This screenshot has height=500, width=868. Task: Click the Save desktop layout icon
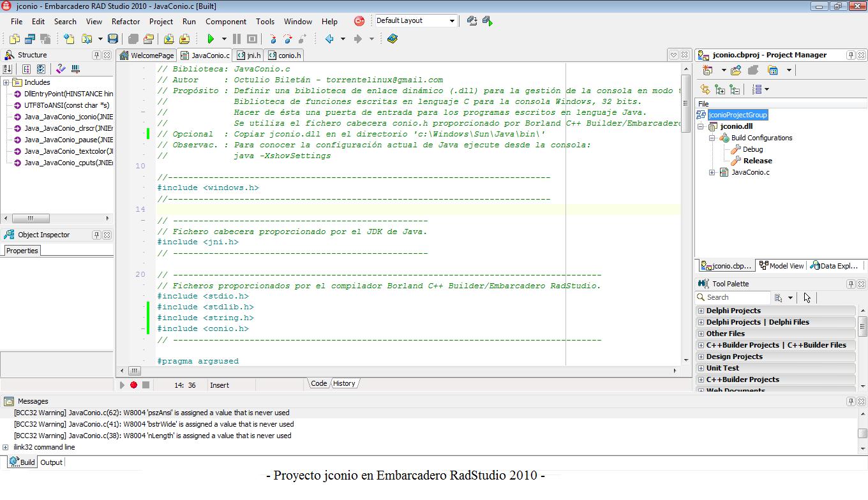(x=472, y=21)
